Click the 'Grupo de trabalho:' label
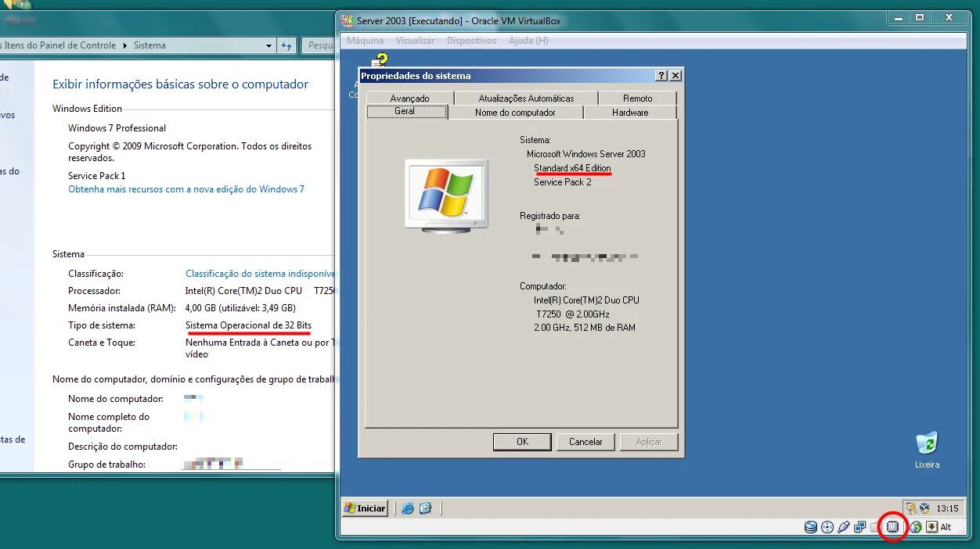The height and width of the screenshot is (549, 980). pos(106,465)
